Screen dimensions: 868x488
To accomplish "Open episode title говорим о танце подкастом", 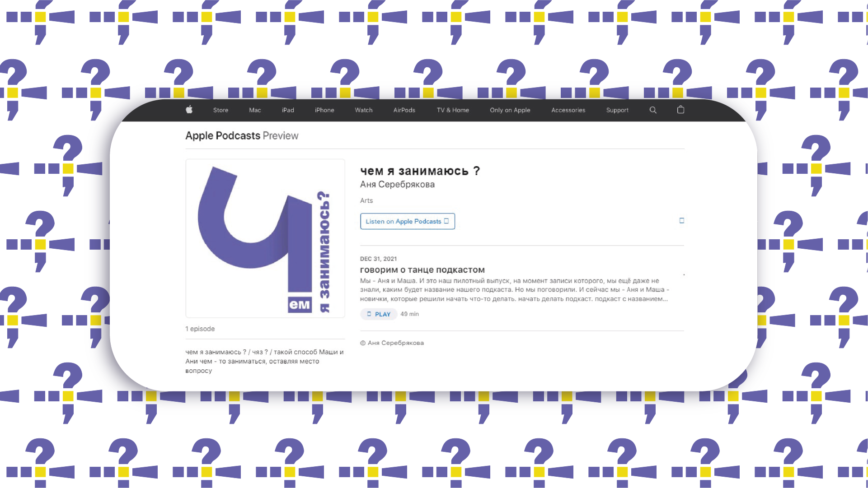I will click(x=422, y=270).
